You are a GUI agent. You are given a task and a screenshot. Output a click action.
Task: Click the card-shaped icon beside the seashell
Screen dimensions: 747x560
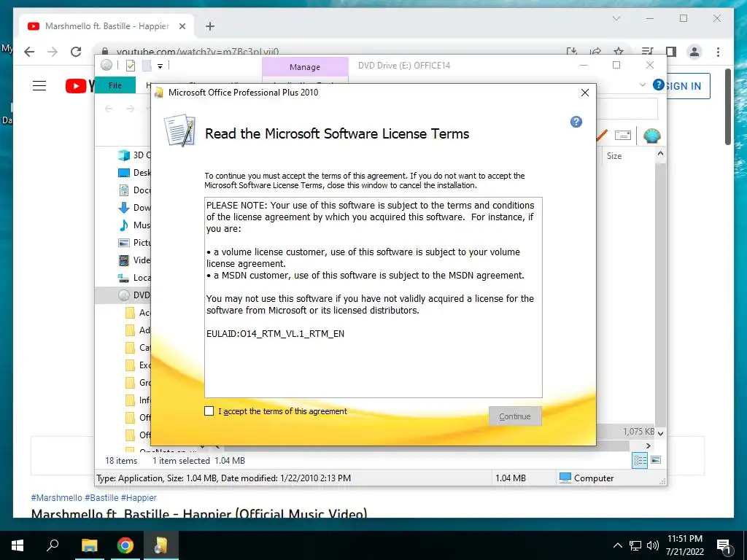pos(623,135)
